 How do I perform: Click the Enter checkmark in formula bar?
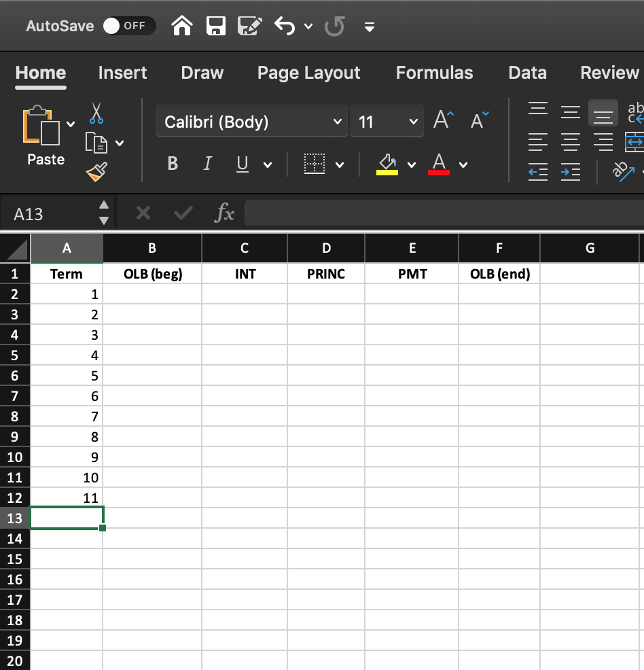coord(183,213)
